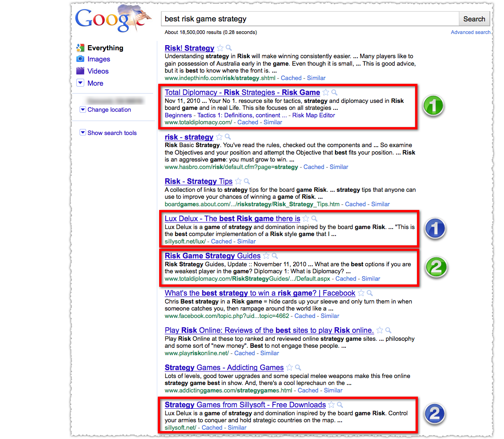Star the risk - strategy Hasbro result
Image resolution: width=504 pixels, height=439 pixels.
click(x=219, y=137)
